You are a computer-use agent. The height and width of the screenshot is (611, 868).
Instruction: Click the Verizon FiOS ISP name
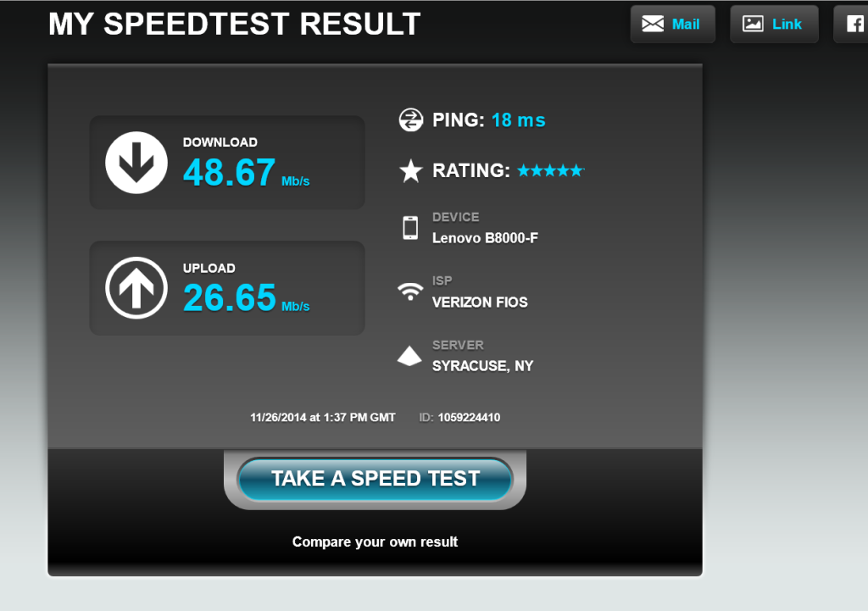[x=480, y=303]
